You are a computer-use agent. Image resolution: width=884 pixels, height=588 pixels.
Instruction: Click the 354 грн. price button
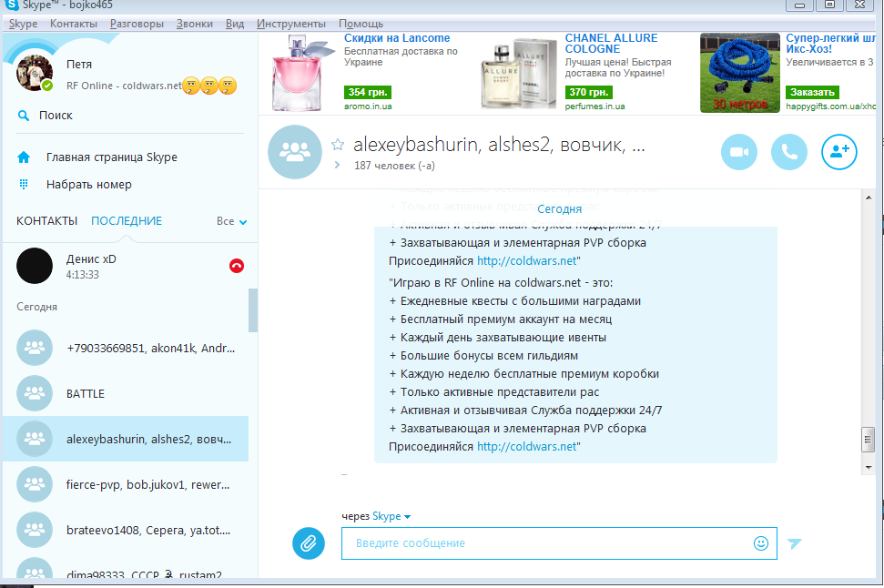pyautogui.click(x=368, y=92)
